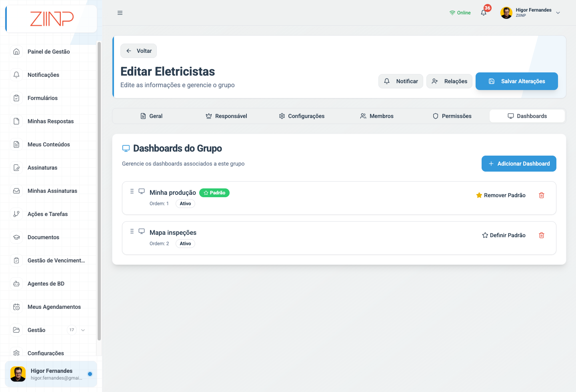This screenshot has width=576, height=392.
Task: Click the sidebar vertical scrollbar
Action: coord(99,191)
